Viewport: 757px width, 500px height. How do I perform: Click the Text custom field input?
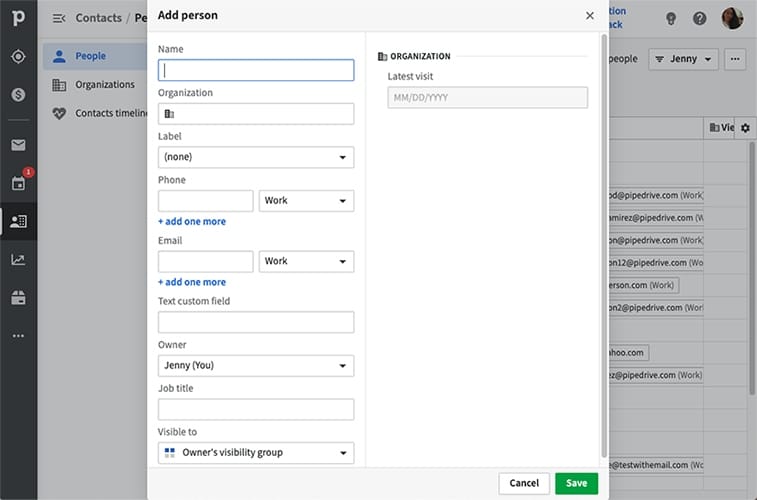tap(256, 322)
